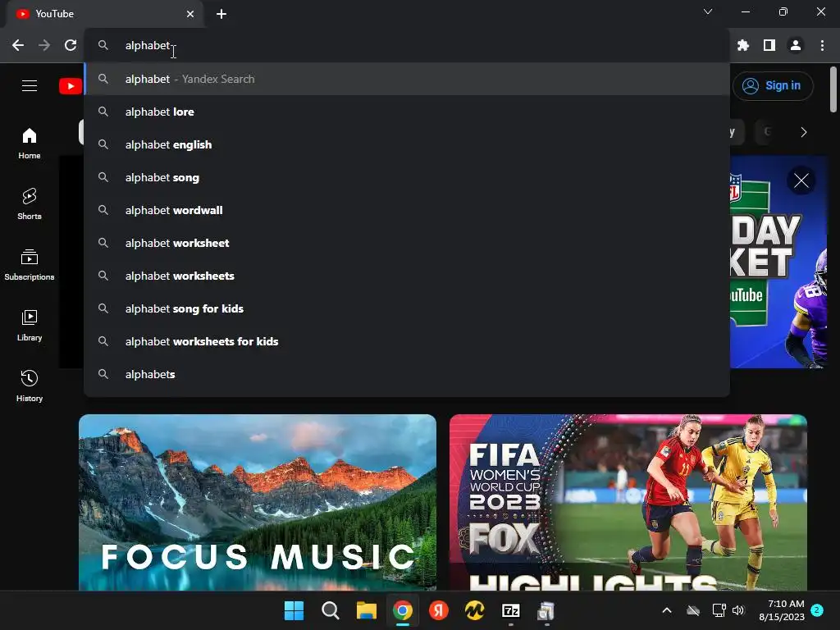Click the last taskbar app with document icon
This screenshot has height=630, width=840.
point(547,610)
